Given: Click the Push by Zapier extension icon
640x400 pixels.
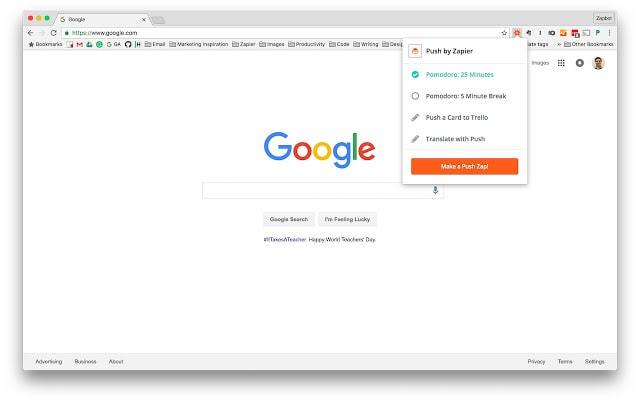Looking at the screenshot, I should 517,33.
